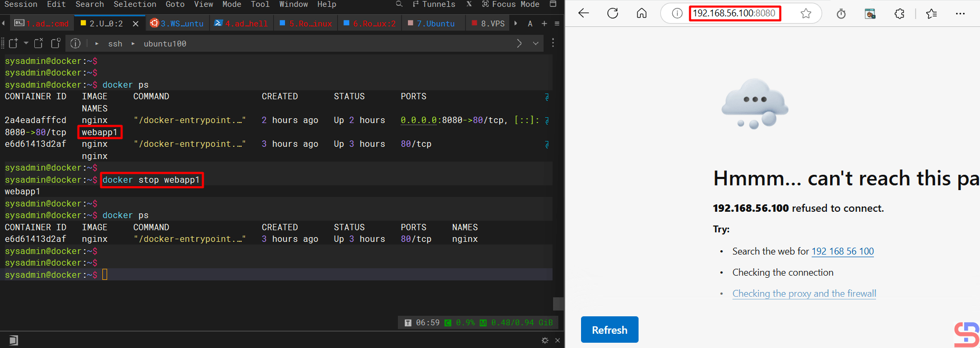Screen dimensions: 980x348
Task: Click the blue Refresh button
Action: point(610,330)
